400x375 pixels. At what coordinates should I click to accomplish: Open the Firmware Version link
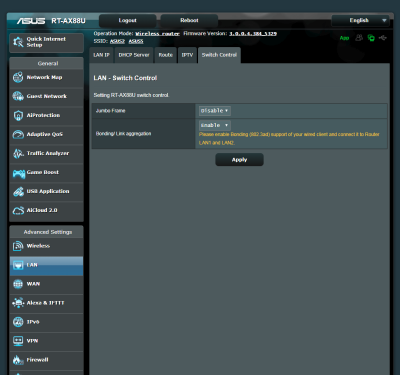click(253, 34)
